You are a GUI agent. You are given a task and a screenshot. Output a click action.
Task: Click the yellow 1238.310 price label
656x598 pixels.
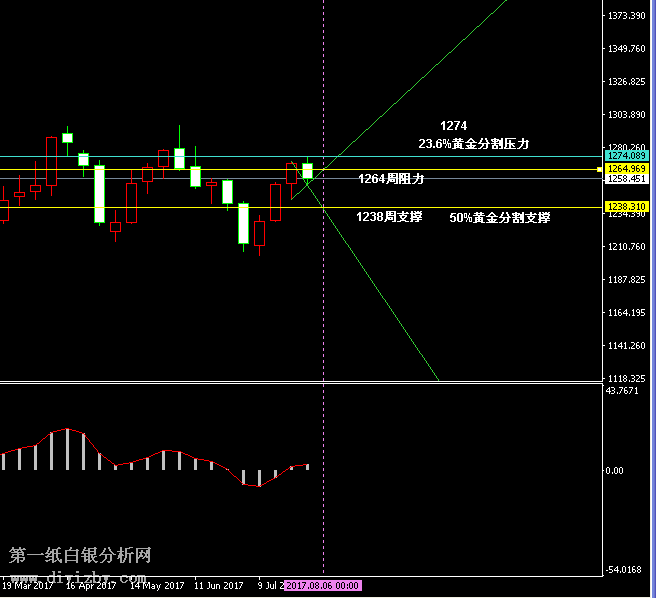pos(627,206)
